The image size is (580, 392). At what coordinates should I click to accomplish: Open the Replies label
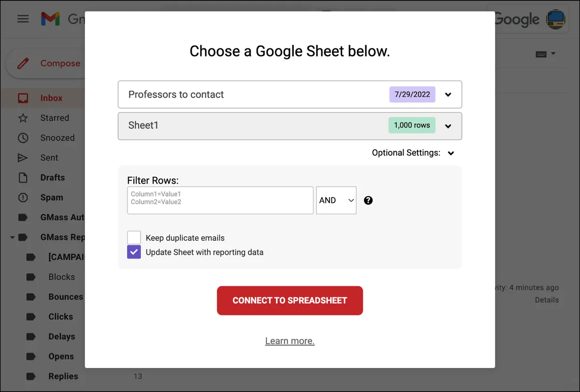coord(63,376)
